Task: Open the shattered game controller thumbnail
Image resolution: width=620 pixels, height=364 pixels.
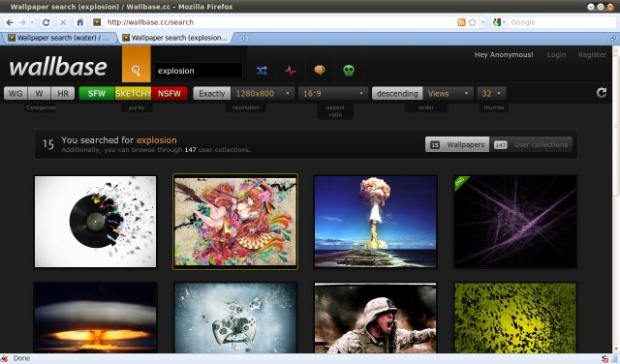Action: click(x=235, y=318)
